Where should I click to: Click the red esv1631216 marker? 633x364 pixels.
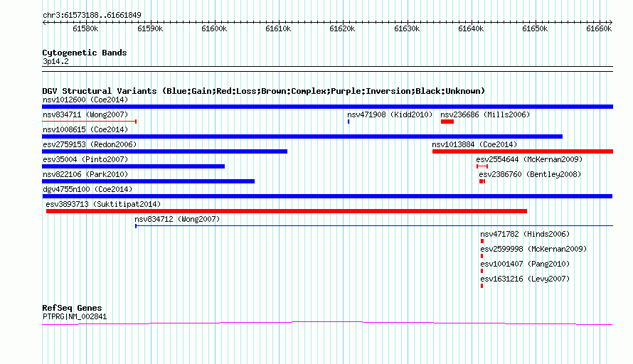tap(482, 286)
